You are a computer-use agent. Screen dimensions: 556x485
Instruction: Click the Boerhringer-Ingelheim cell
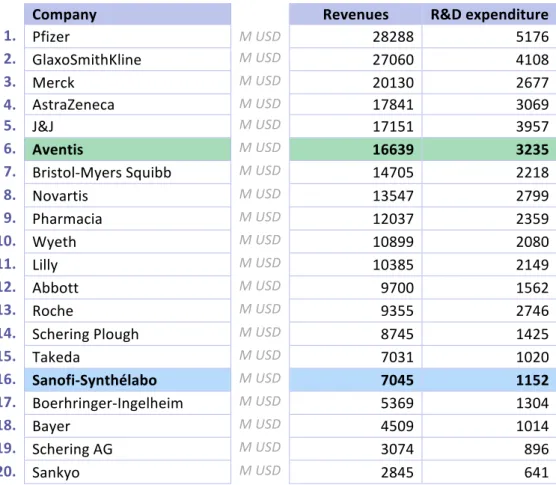click(x=128, y=403)
